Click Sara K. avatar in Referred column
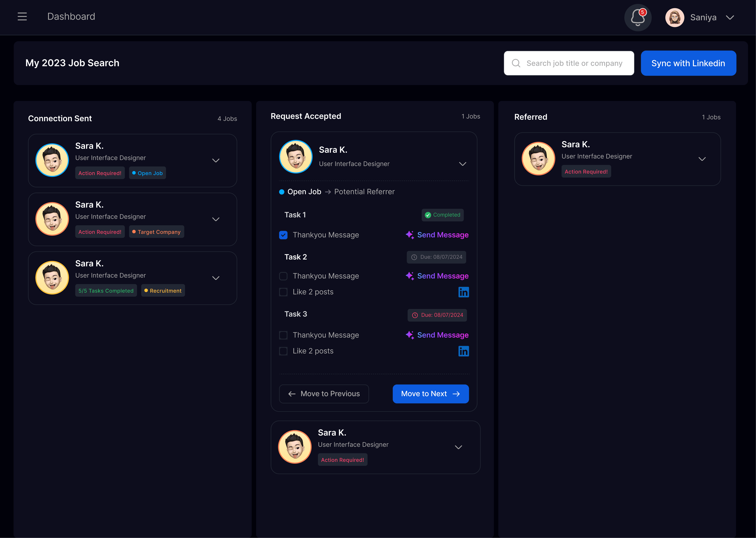Image resolution: width=756 pixels, height=538 pixels. [538, 159]
